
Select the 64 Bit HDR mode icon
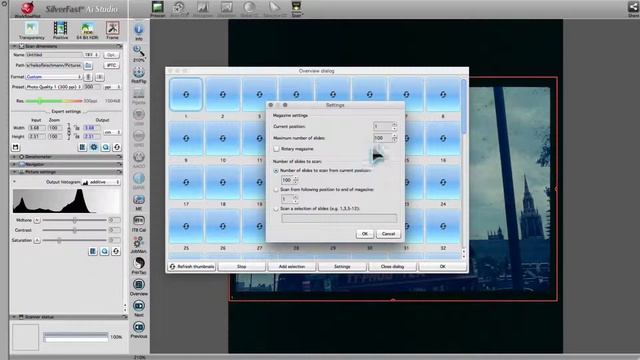[87, 30]
